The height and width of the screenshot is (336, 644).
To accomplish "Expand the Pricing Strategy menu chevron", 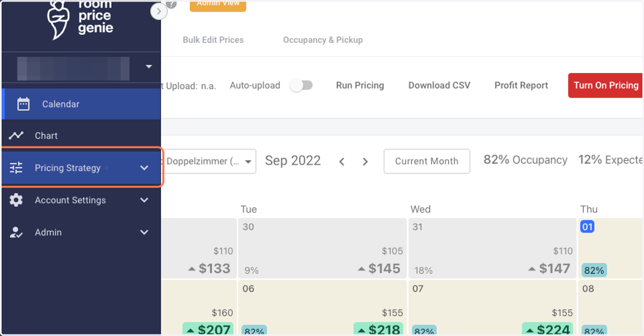I will tap(144, 168).
